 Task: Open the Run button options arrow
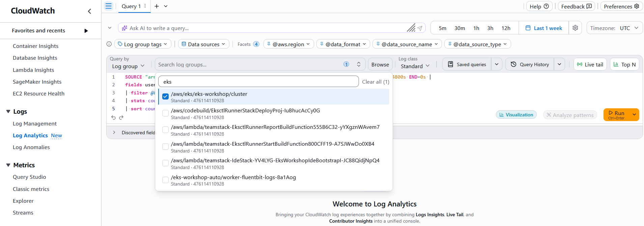[x=634, y=115]
